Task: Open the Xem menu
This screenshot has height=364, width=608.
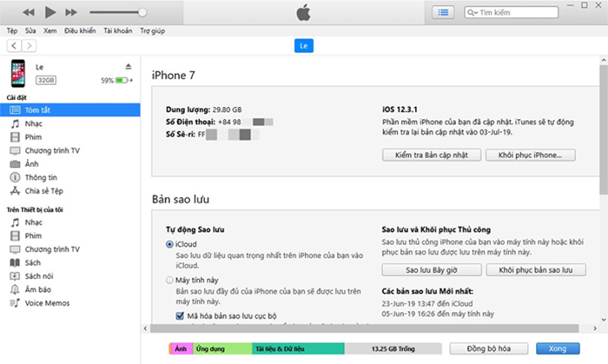Action: pyautogui.click(x=50, y=30)
